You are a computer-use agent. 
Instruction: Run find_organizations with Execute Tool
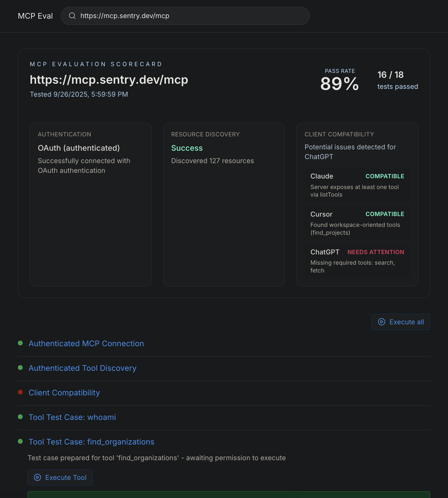60,477
